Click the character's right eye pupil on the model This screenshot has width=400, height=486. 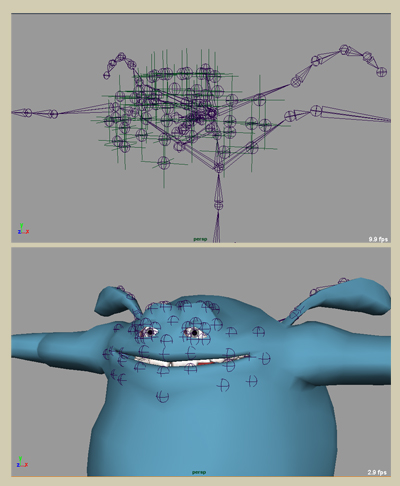click(194, 332)
